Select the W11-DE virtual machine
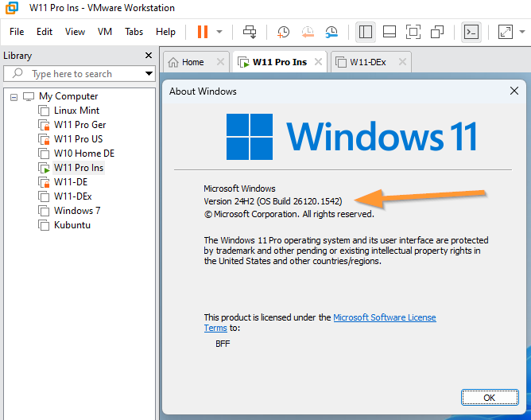The width and height of the screenshot is (531, 420). click(x=71, y=182)
